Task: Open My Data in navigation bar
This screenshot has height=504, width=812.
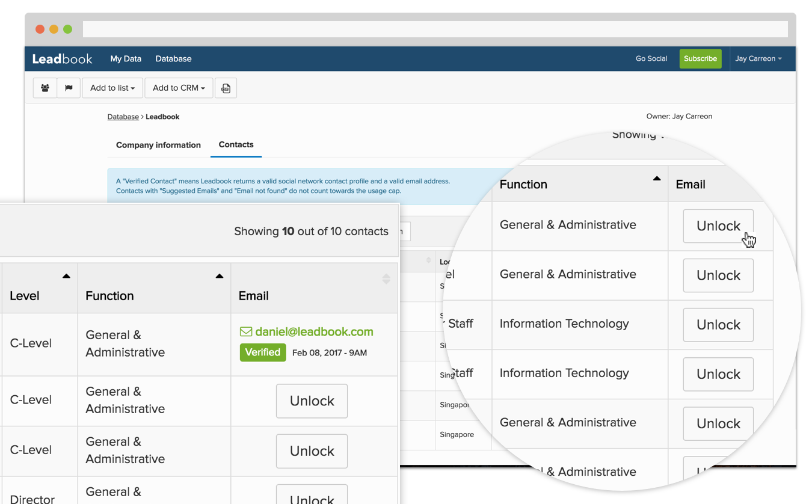Action: pyautogui.click(x=126, y=59)
